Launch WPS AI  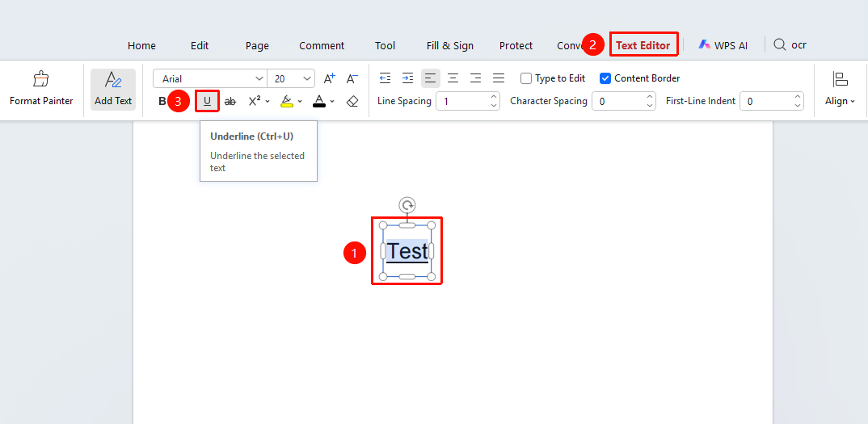pos(723,45)
